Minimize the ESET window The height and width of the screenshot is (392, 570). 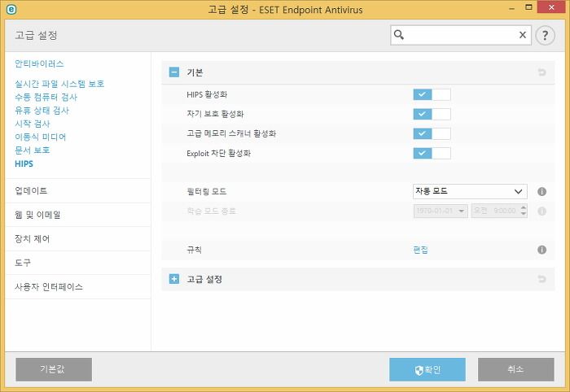(512, 8)
